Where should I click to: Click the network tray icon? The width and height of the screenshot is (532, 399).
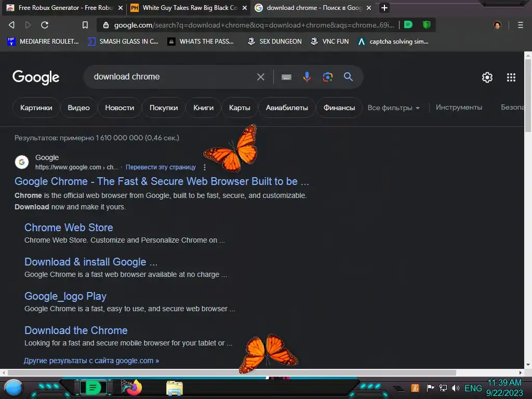click(x=443, y=388)
